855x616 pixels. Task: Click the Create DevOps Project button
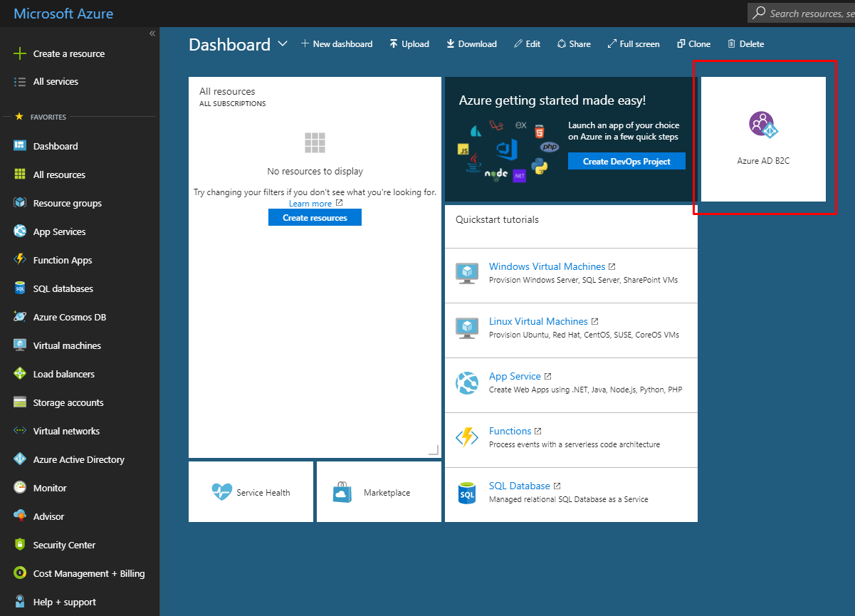click(x=626, y=161)
